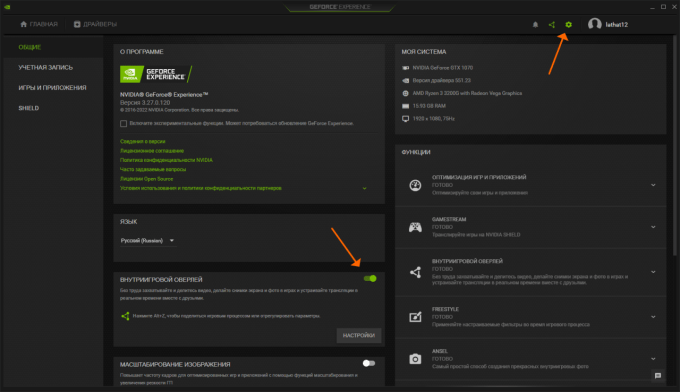Click the share icon in functions overlay row
Image resolution: width=681 pixels, height=392 pixels.
point(415,272)
